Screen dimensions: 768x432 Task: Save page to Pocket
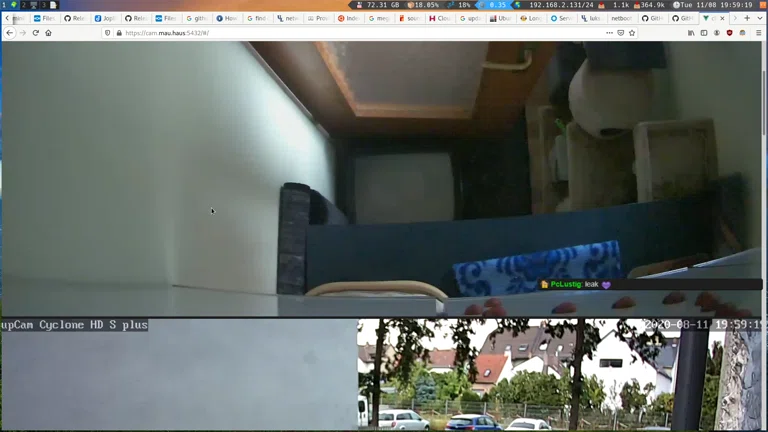click(x=621, y=33)
